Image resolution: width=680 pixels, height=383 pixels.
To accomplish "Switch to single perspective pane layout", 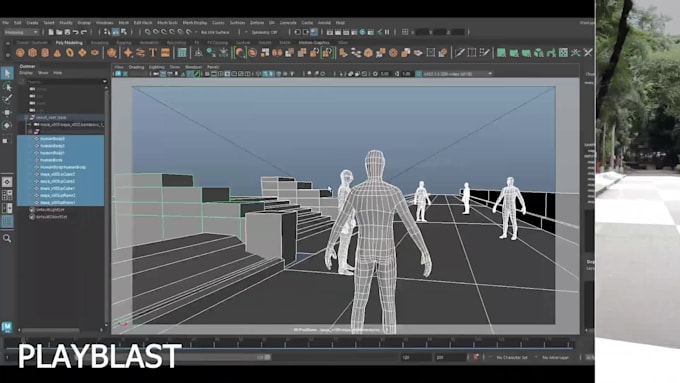I will [7, 182].
